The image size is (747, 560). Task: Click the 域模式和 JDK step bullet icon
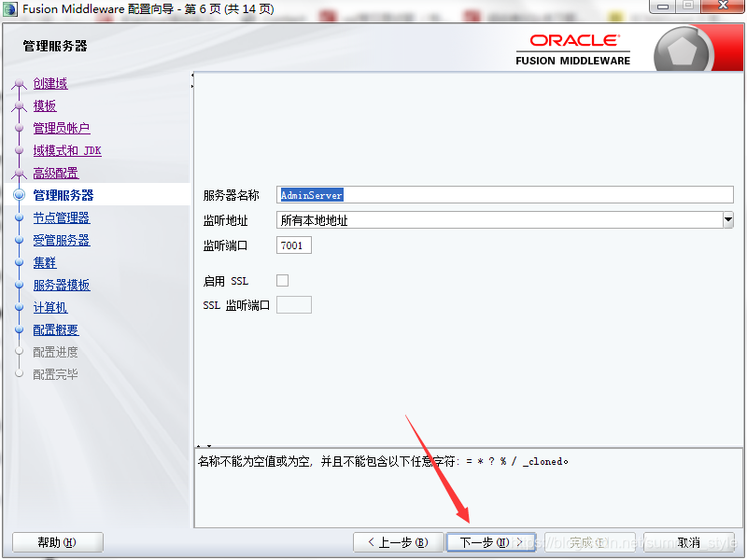point(19,150)
